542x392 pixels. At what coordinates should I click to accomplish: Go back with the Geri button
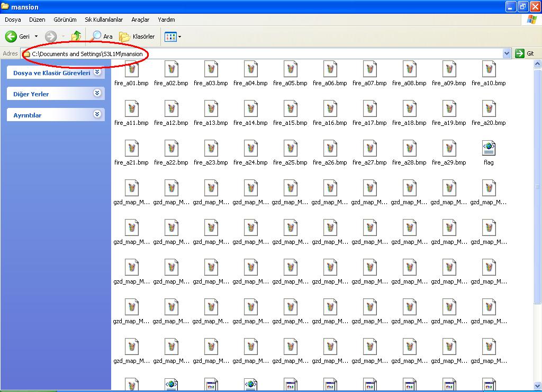click(x=17, y=37)
